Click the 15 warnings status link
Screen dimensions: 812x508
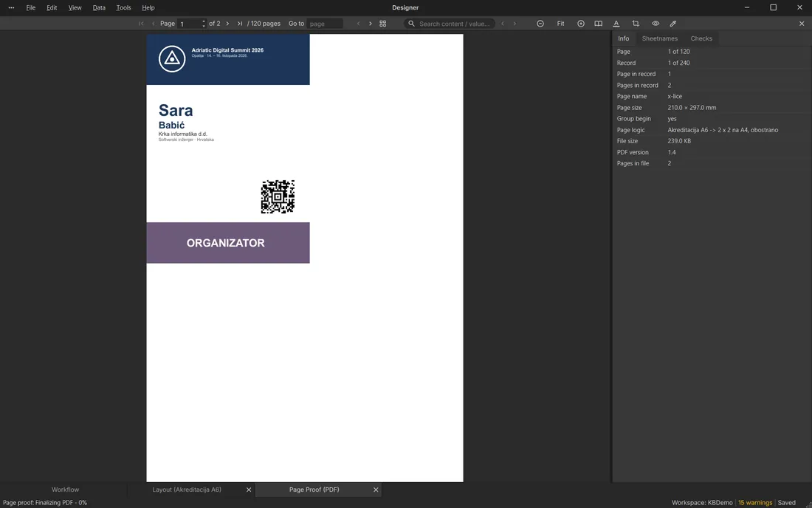[755, 503]
